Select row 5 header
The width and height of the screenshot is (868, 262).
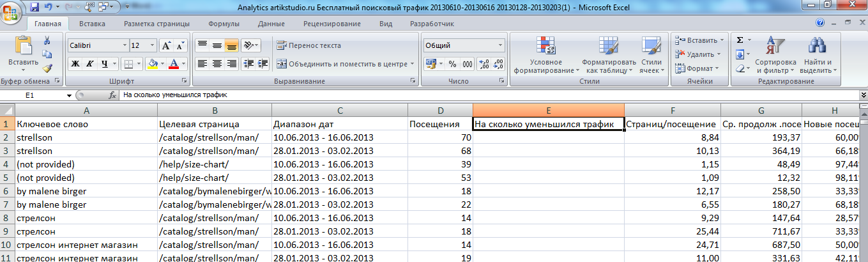pos(7,177)
